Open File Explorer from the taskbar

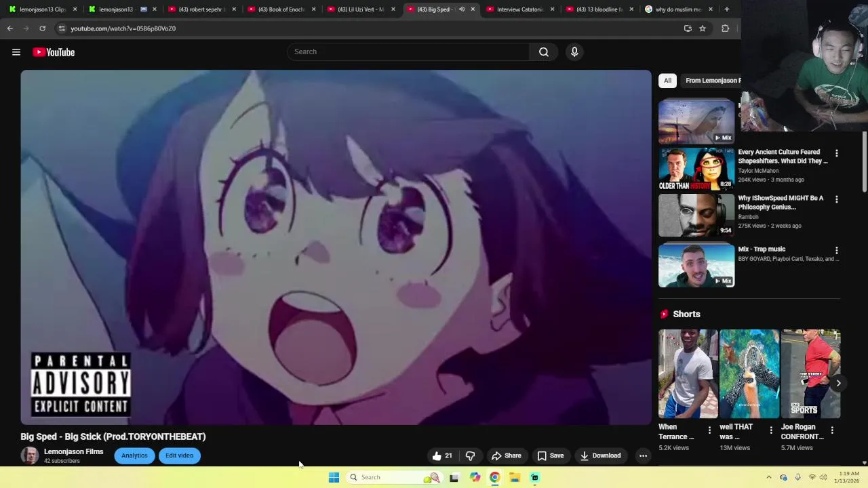tap(515, 477)
